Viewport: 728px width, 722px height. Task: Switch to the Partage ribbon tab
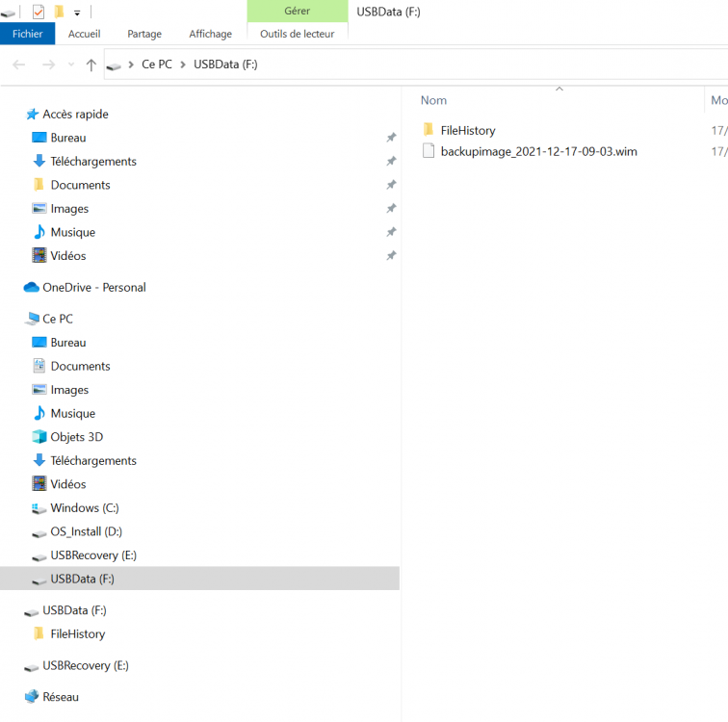click(144, 34)
